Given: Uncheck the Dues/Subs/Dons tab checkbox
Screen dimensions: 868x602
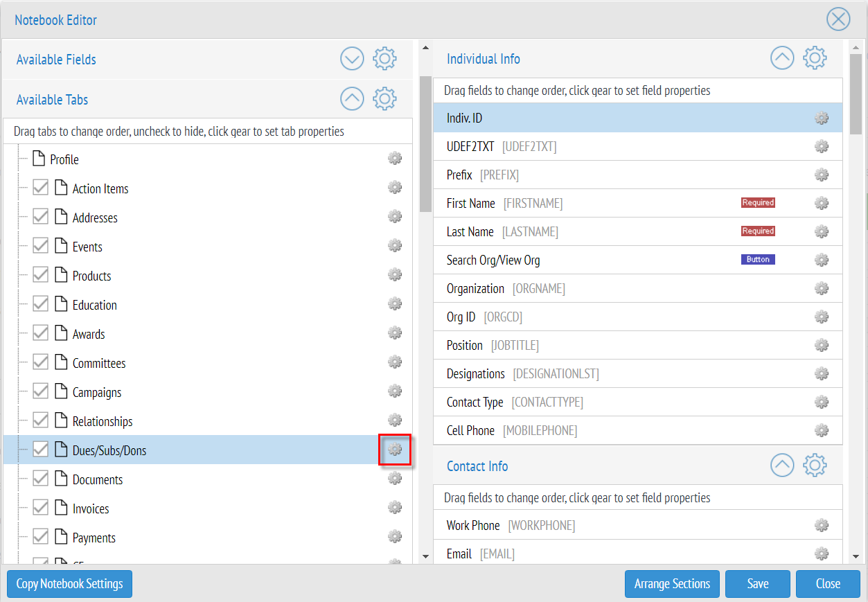Looking at the screenshot, I should (x=41, y=450).
